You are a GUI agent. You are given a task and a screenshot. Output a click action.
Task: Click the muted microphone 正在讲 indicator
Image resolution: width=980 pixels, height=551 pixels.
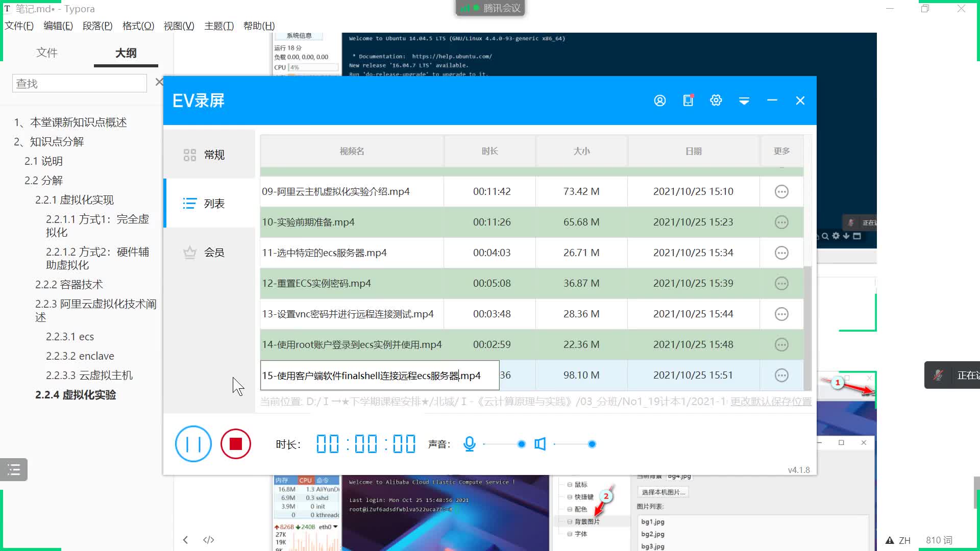(x=952, y=375)
